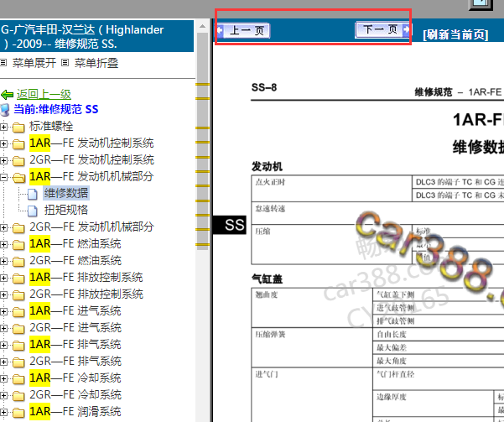Click the top-right window icon

click(x=481, y=4)
